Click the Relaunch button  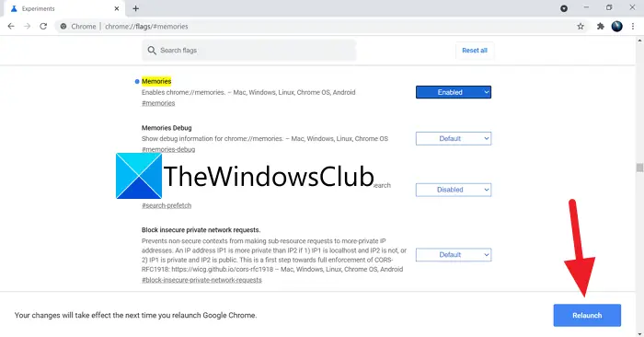(587, 315)
